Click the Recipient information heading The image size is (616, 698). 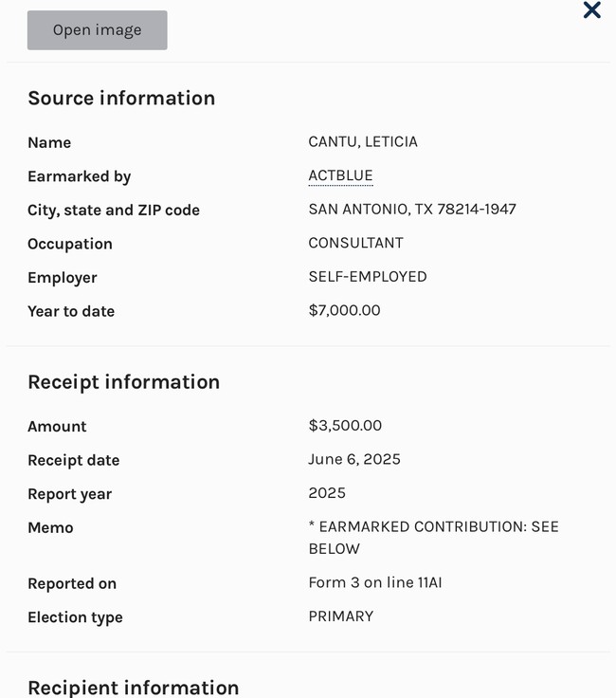pos(133,687)
